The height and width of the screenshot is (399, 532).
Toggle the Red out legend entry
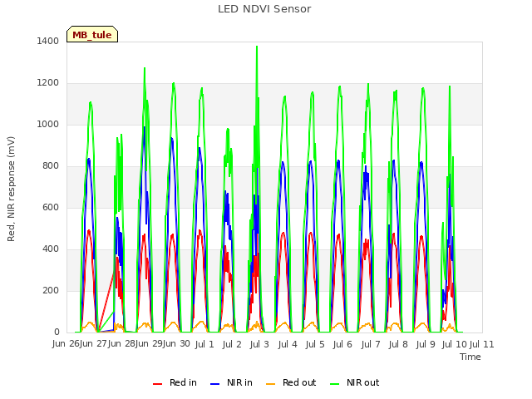tap(291, 382)
